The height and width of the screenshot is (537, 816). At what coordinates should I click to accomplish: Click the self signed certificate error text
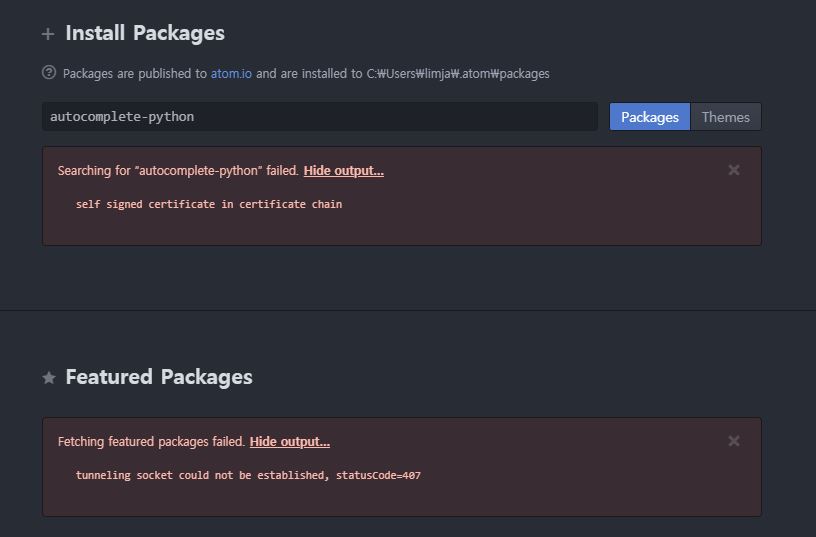click(x=209, y=204)
